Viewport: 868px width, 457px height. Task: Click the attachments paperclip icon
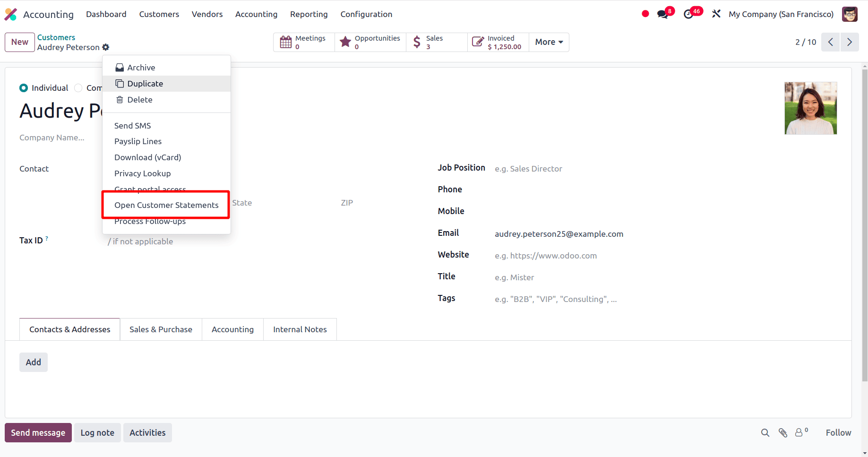point(783,433)
